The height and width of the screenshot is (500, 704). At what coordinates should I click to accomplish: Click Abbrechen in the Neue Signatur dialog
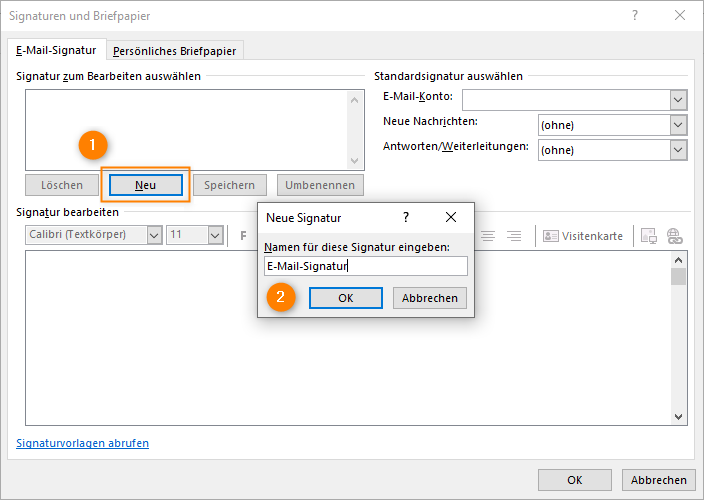click(430, 298)
